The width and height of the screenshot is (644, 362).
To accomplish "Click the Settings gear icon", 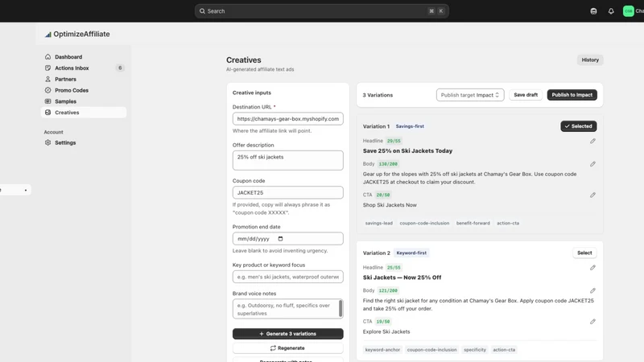I will (47, 142).
